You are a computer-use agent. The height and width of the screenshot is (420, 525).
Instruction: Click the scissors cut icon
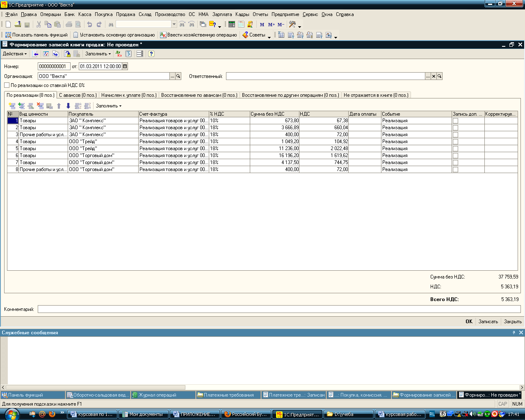coord(39,25)
